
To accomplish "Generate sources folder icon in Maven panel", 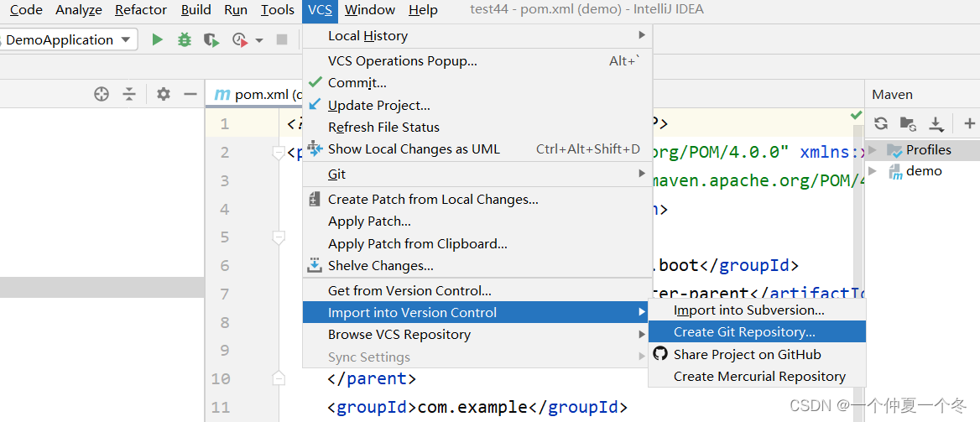I will coord(908,123).
